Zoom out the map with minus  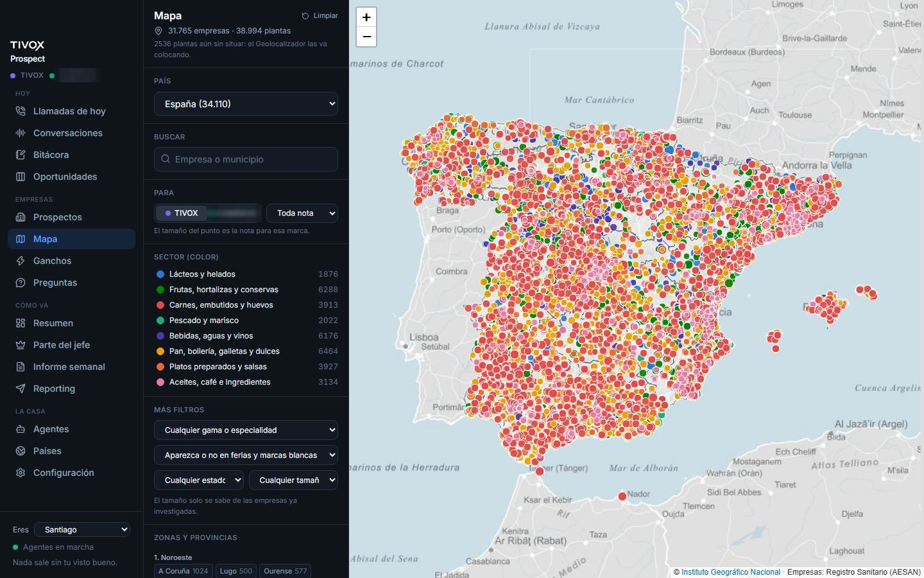click(x=366, y=37)
